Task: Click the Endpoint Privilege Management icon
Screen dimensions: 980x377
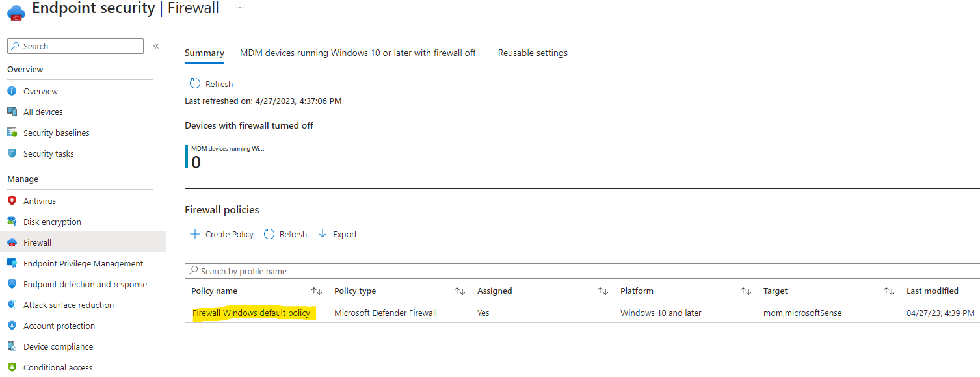Action: (x=12, y=263)
